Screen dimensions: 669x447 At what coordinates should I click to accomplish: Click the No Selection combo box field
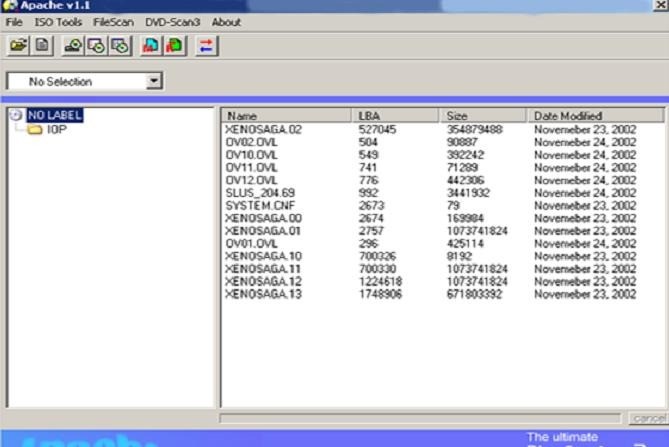coord(84,81)
